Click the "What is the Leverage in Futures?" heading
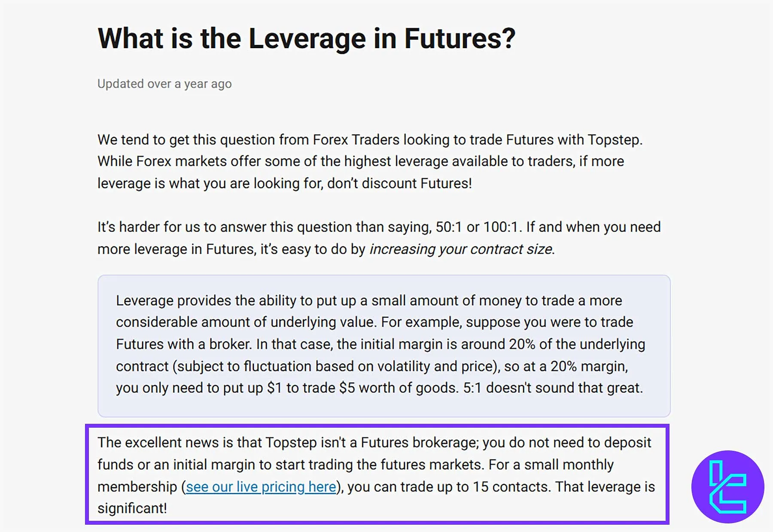 click(306, 39)
